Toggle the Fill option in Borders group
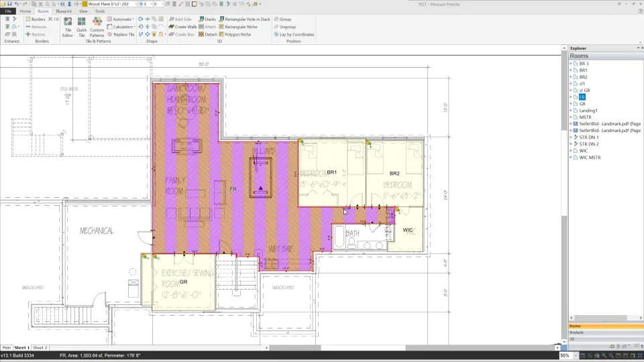 coord(53,19)
